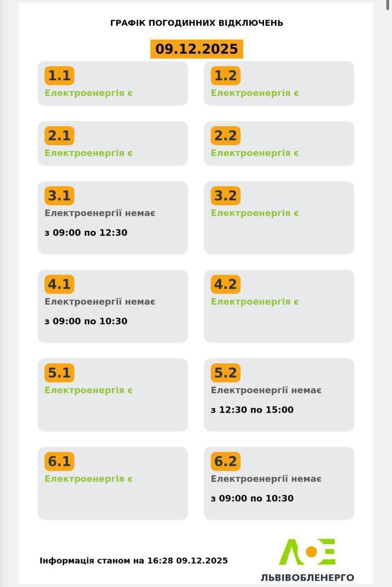The image size is (392, 587).
Task: Click the orange 1.2 group badge
Action: [x=226, y=76]
